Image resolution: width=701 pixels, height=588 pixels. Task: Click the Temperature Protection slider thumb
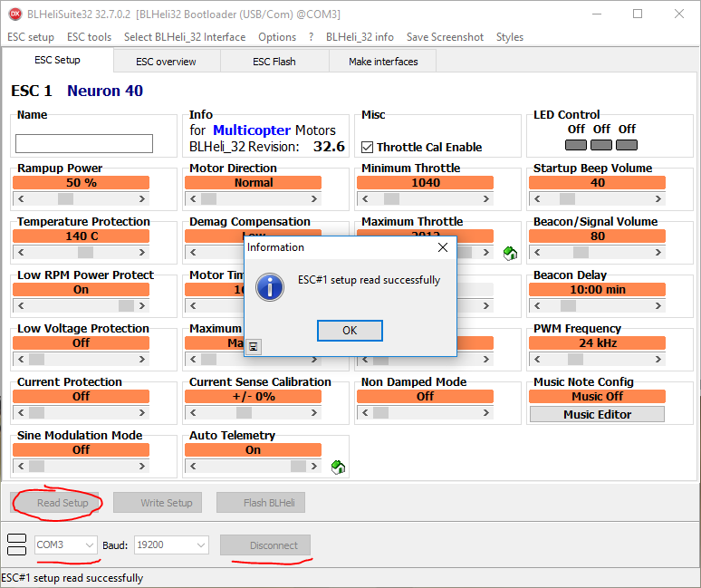click(x=85, y=252)
